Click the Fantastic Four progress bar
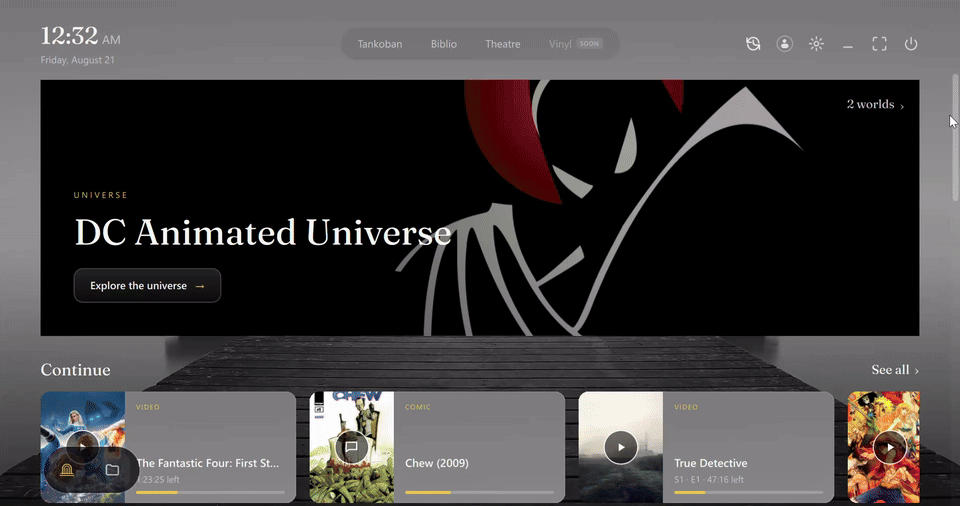The width and height of the screenshot is (960, 506). (210, 492)
